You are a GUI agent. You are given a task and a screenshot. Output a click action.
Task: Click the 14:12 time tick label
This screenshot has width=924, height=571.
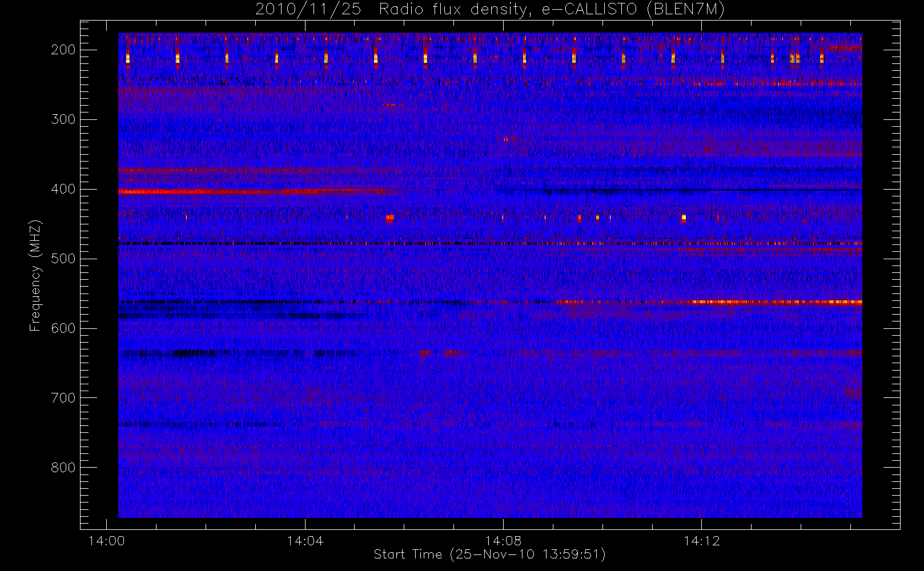pos(701,540)
